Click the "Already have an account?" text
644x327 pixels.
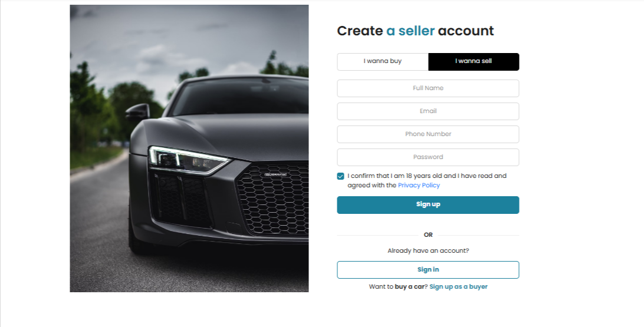[428, 251]
